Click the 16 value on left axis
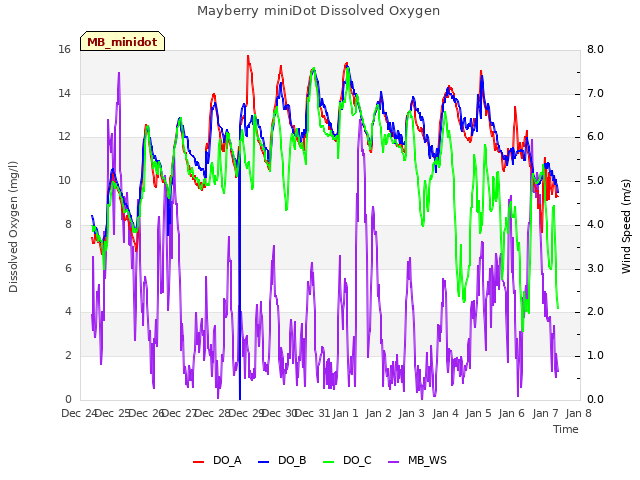This screenshot has width=640, height=480. 64,49
